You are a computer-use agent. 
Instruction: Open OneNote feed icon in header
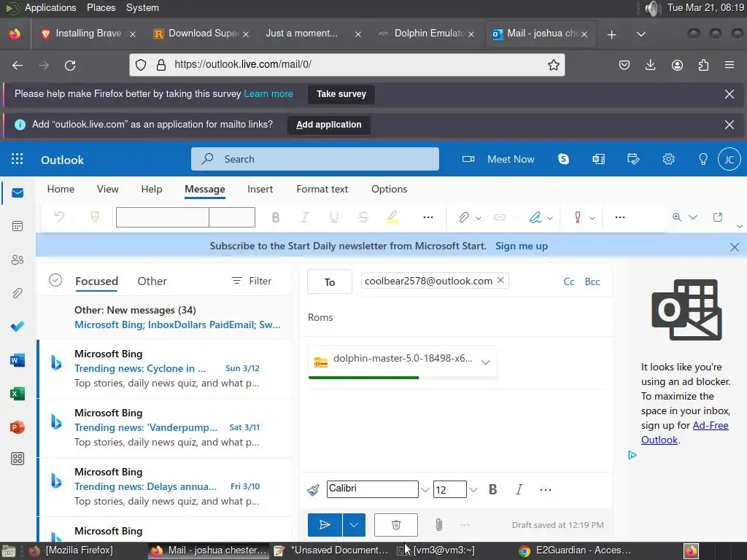point(598,159)
